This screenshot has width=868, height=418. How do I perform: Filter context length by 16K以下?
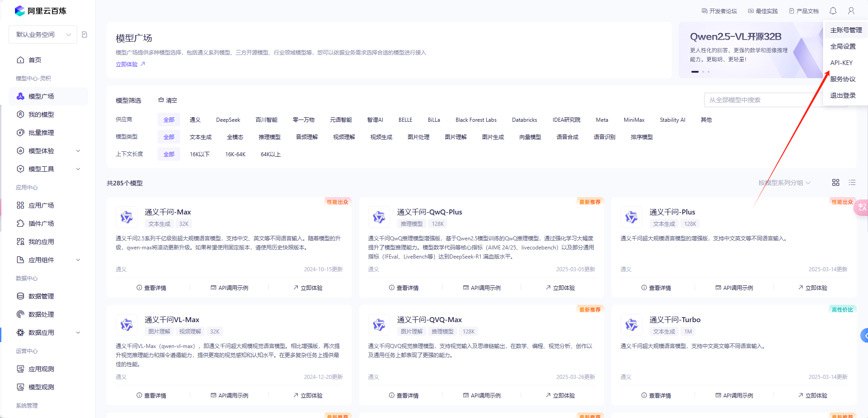[x=200, y=154]
